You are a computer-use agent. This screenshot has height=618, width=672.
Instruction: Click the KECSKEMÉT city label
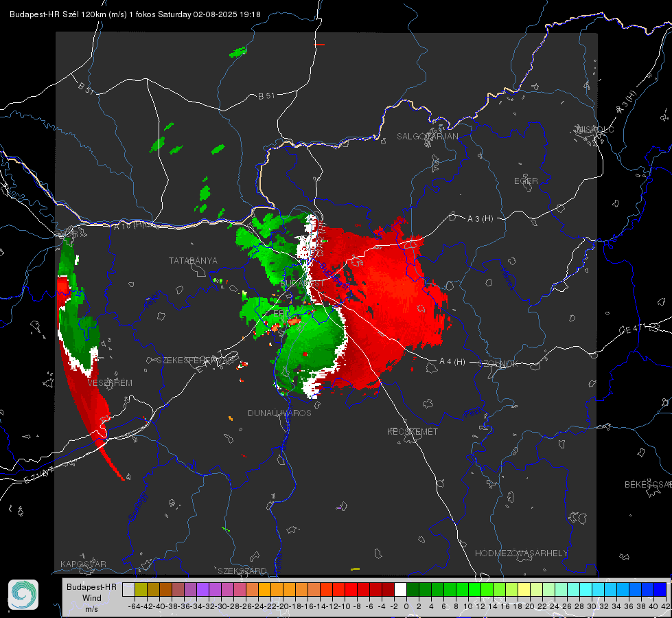(x=413, y=432)
